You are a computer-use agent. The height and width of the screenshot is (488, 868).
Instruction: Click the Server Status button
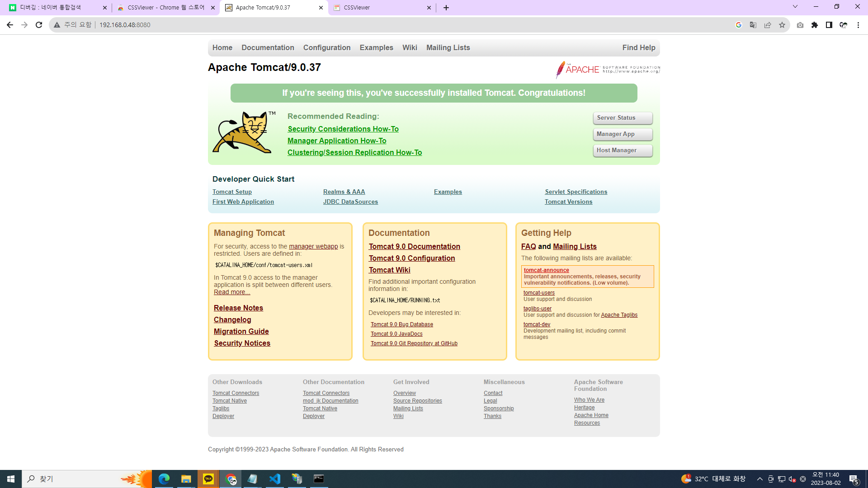623,118
